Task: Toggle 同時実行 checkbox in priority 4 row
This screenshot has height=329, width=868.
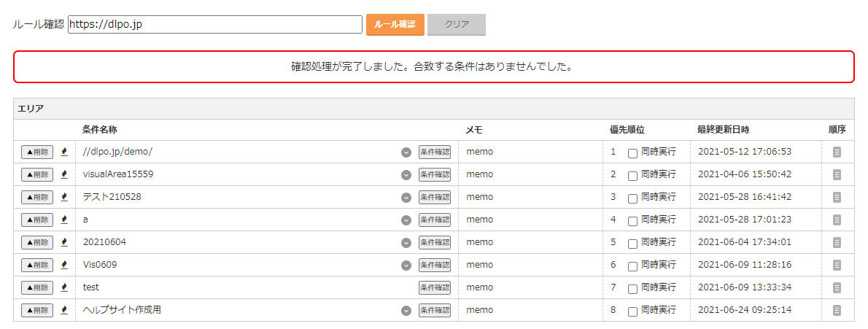Action: pos(632,222)
